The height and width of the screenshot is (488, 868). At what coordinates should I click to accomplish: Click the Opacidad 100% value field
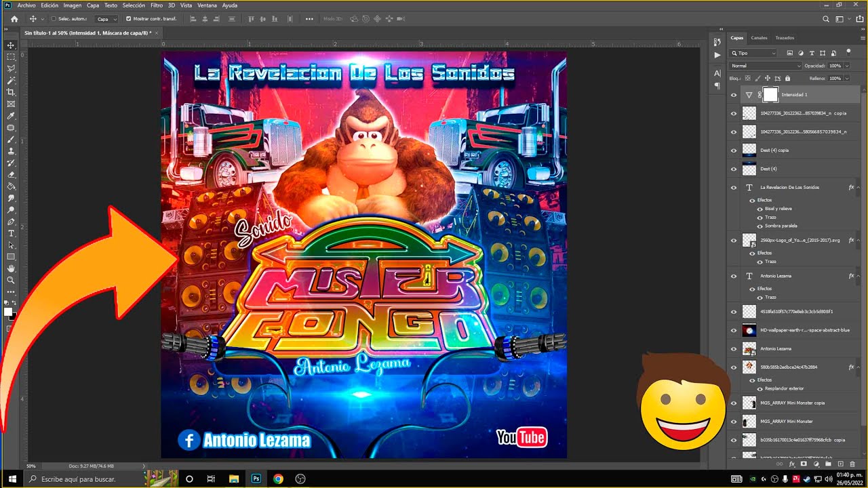[x=834, y=66]
